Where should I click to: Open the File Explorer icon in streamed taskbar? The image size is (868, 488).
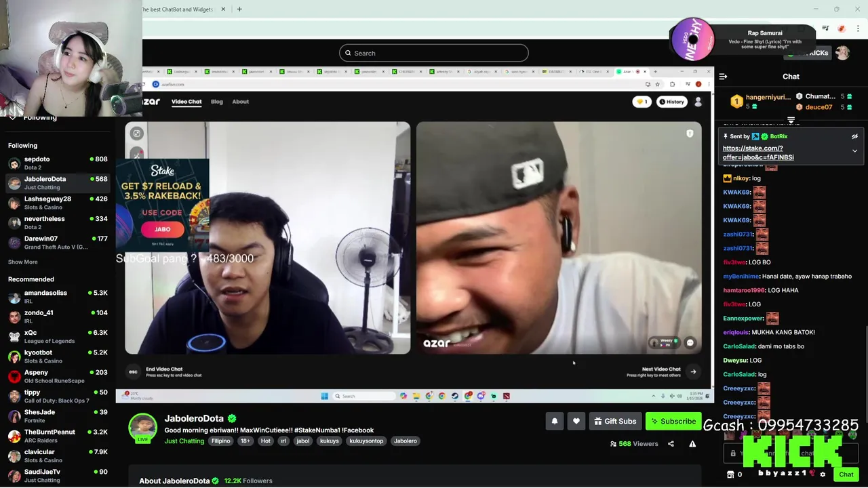pyautogui.click(x=416, y=396)
